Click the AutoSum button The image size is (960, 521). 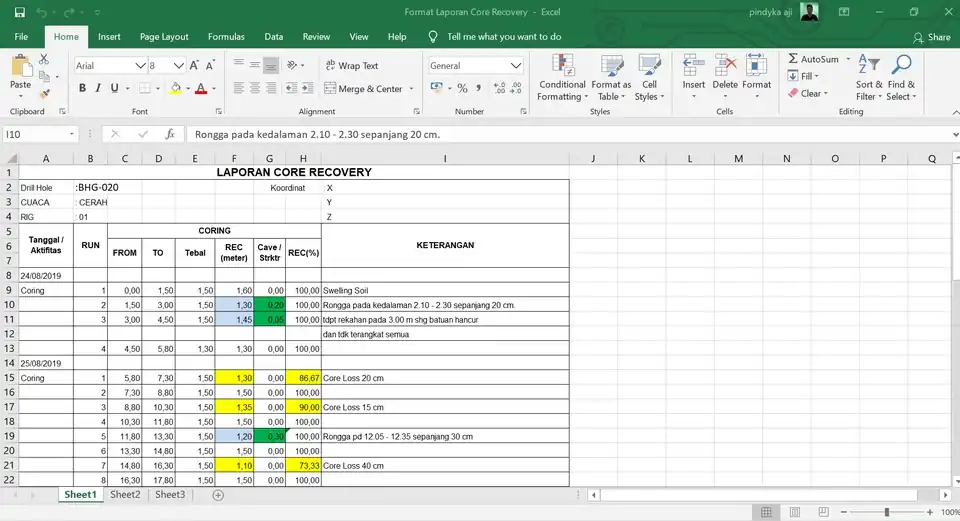click(x=813, y=59)
